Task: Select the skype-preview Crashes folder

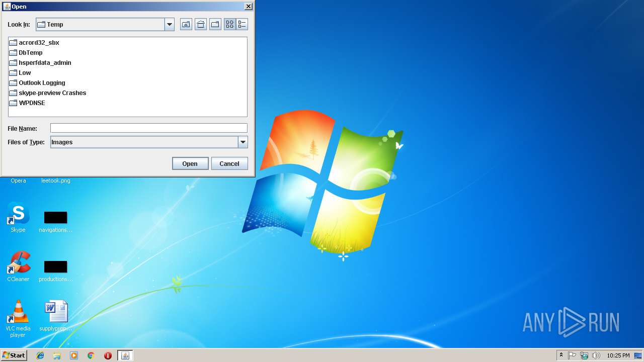Action: (x=48, y=93)
